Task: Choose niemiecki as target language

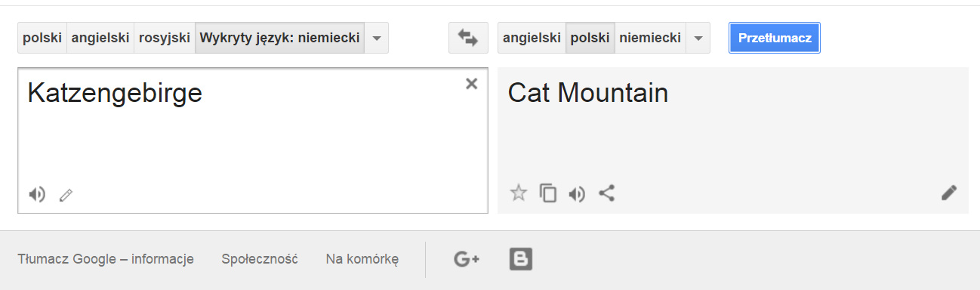Action: pos(650,38)
